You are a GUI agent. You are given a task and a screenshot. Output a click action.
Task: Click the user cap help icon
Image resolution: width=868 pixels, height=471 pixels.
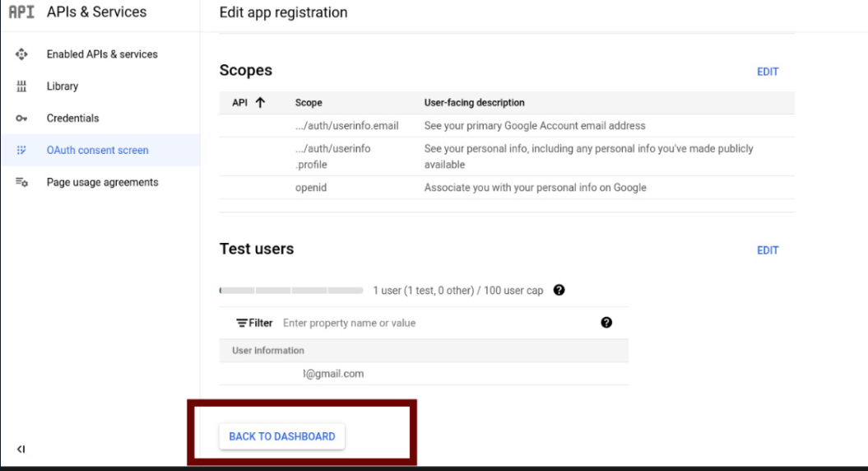tap(559, 290)
